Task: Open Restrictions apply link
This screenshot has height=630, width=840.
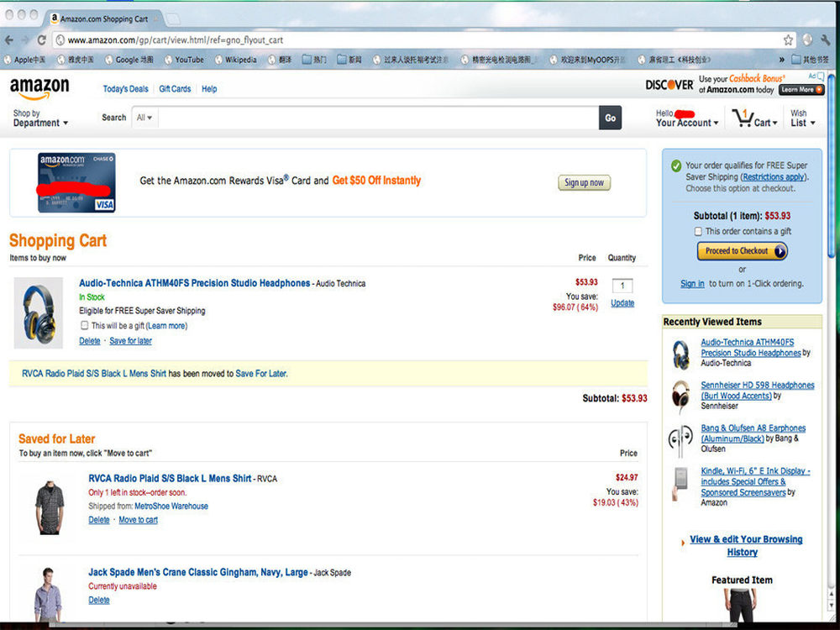Action: 774,176
